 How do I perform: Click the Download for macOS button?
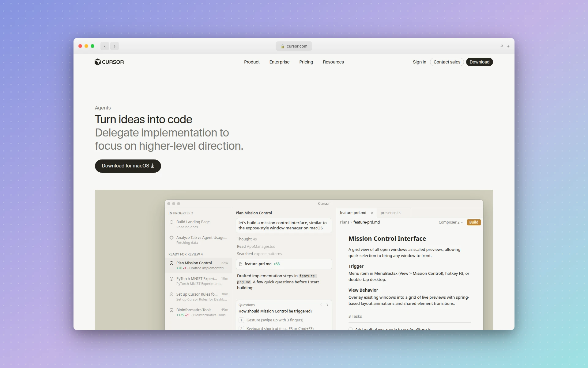128,166
